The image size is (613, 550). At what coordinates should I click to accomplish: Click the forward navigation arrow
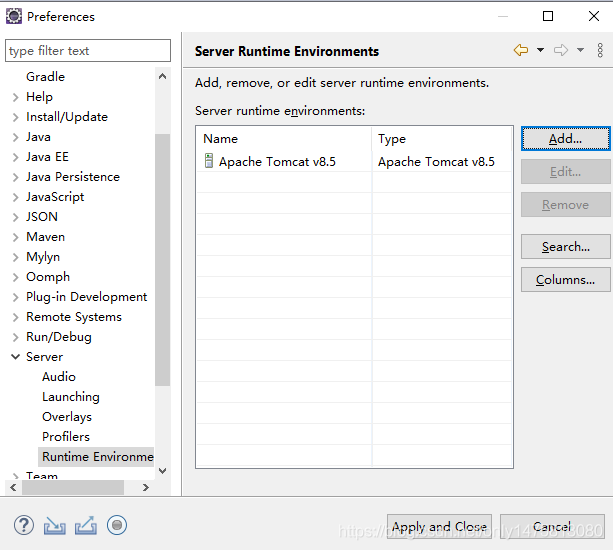coord(561,50)
